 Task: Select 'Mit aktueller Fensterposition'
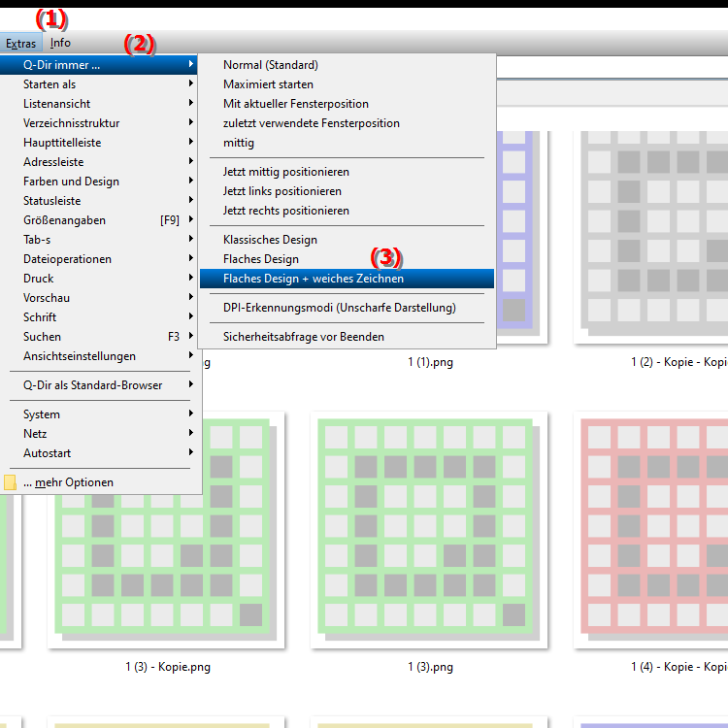pyautogui.click(x=347, y=104)
